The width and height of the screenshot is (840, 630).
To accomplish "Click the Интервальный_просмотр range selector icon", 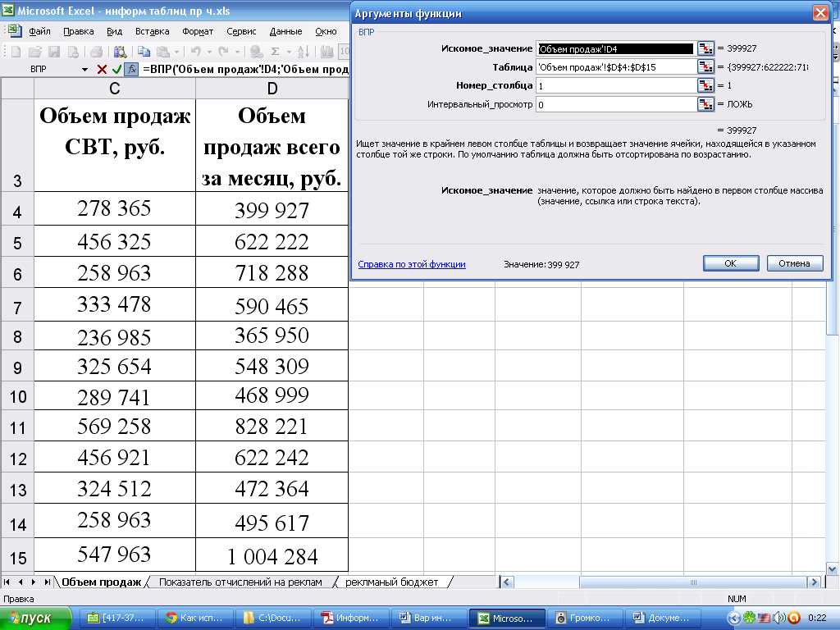I will pyautogui.click(x=705, y=103).
